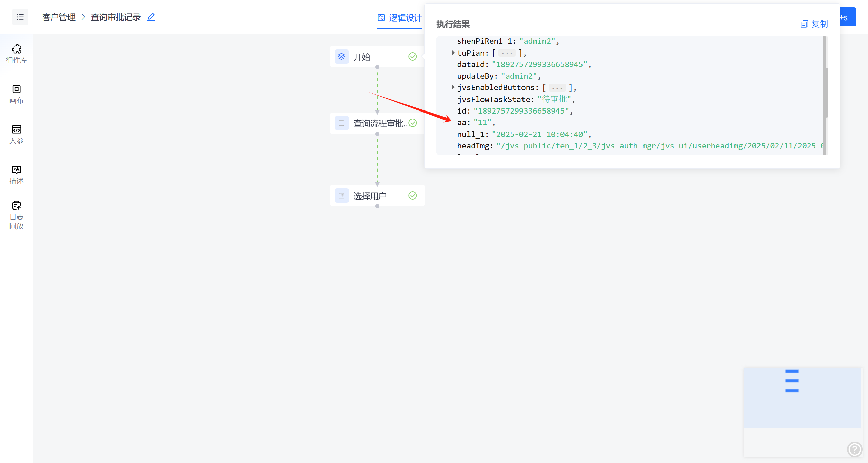Click the help question mark icon
Screen dimensions: 868x463
[x=854, y=449]
